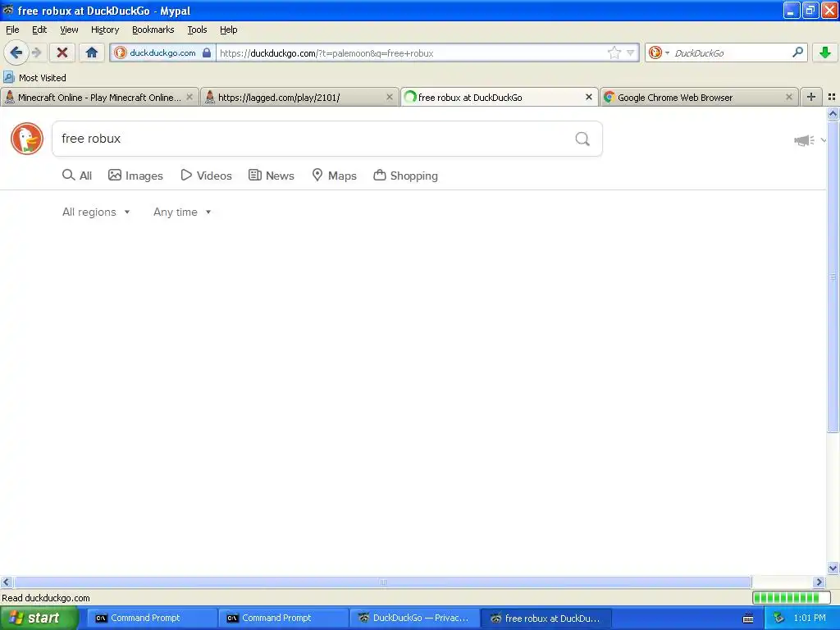The image size is (840, 630).
Task: Click the 1:01 PM clock
Action: coord(810,618)
